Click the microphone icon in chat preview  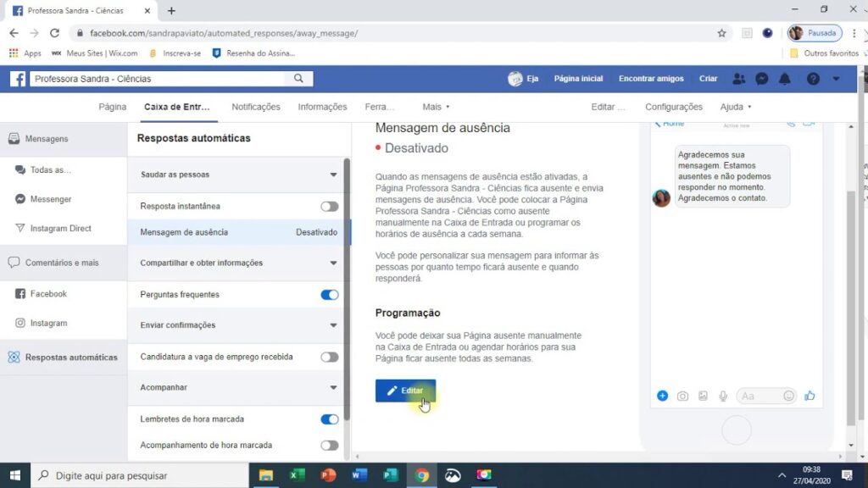tap(723, 396)
